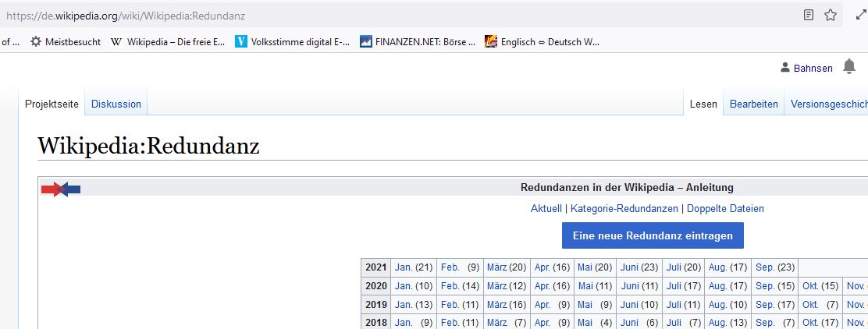868x329 pixels.
Task: Open Feb. 2018 redundancy list
Action: tap(450, 322)
